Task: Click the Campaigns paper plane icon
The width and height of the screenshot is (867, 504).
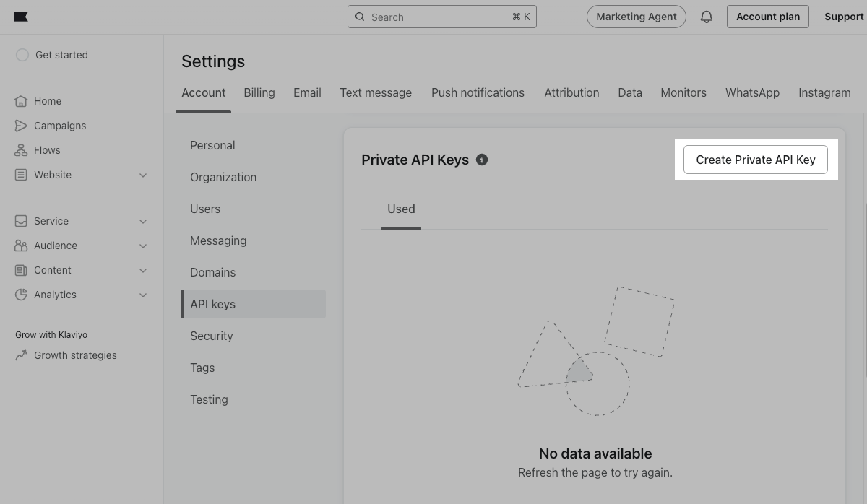Action: (21, 126)
